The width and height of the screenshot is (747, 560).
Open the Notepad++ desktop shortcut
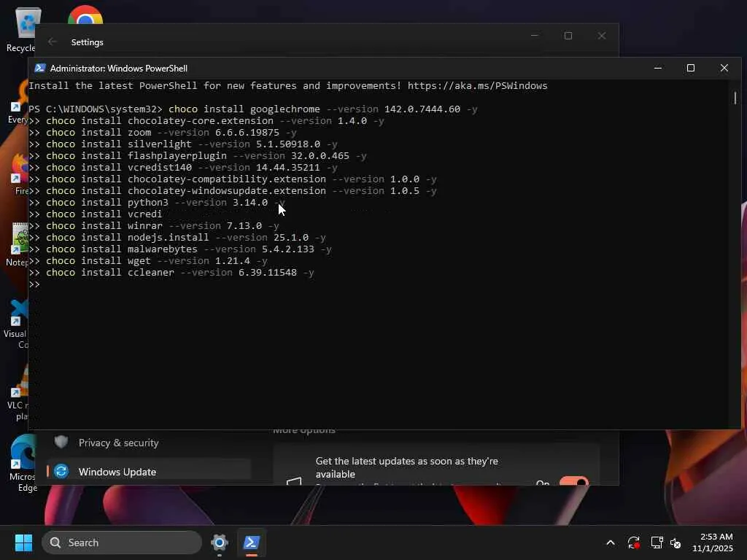point(18,244)
